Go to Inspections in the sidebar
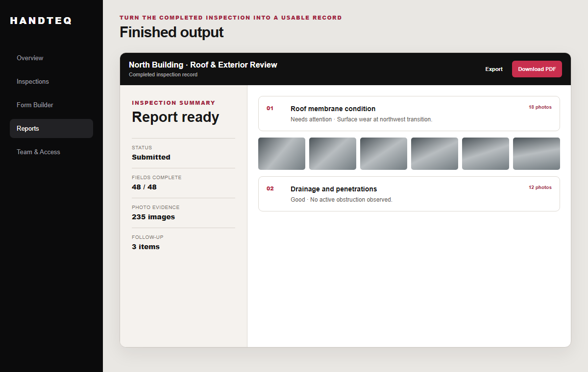The image size is (588, 372). tap(51, 81)
